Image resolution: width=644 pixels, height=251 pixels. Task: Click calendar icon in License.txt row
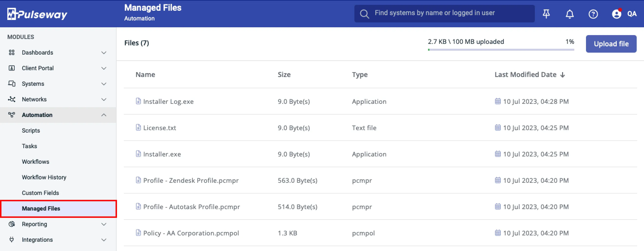(498, 127)
